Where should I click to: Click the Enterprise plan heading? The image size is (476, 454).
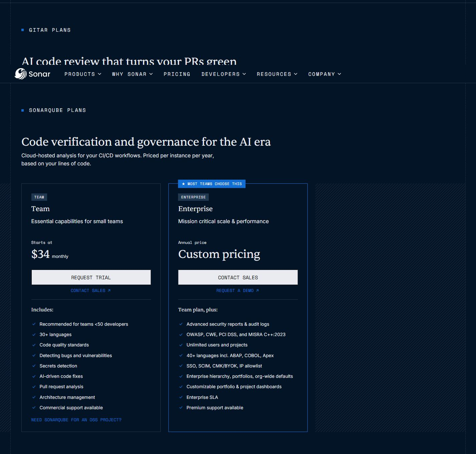[195, 209]
